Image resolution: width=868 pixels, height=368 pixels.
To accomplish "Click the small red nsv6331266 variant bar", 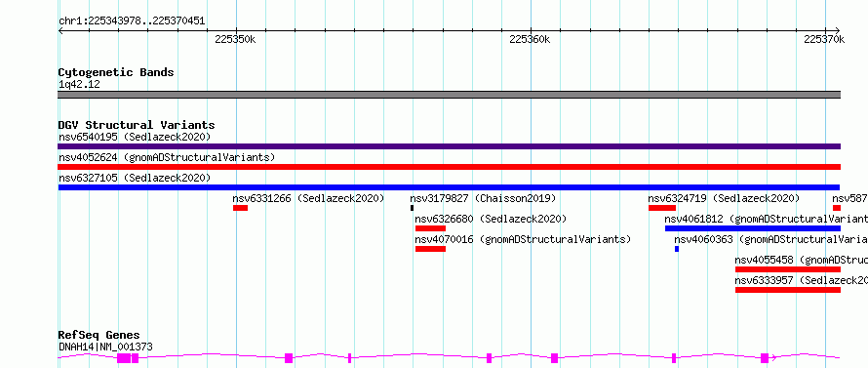I will (240, 208).
